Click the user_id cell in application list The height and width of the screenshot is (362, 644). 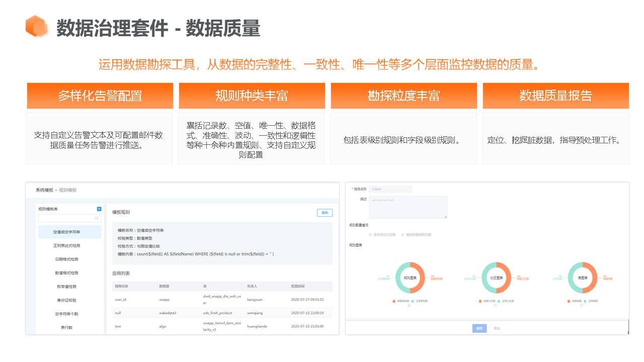(x=121, y=300)
